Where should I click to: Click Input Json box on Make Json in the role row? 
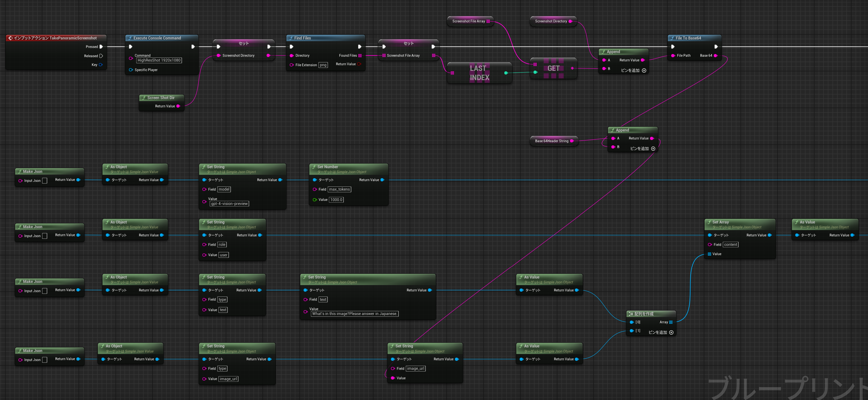pyautogui.click(x=45, y=236)
